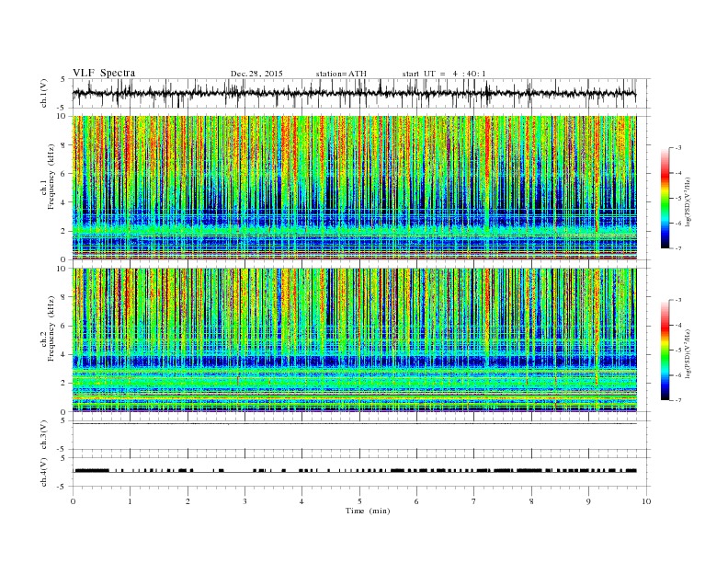Click the ch.1 spectrogram color scale bar
The width and height of the screenshot is (728, 563).
pos(665,198)
